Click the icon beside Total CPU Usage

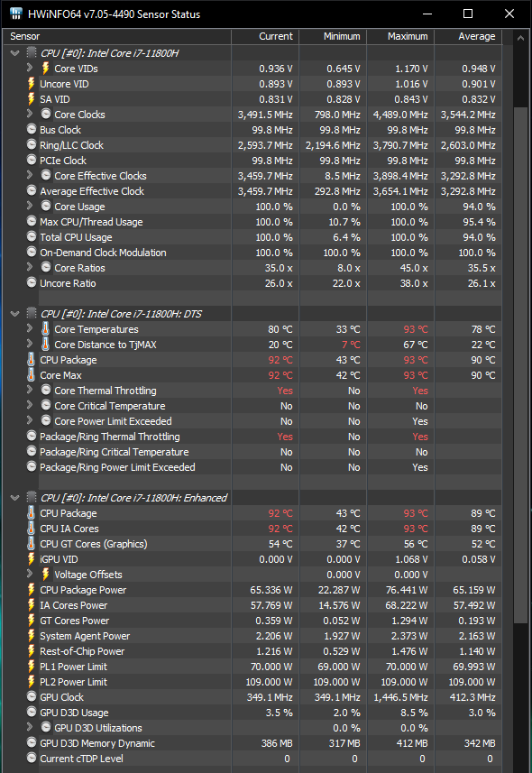32,236
